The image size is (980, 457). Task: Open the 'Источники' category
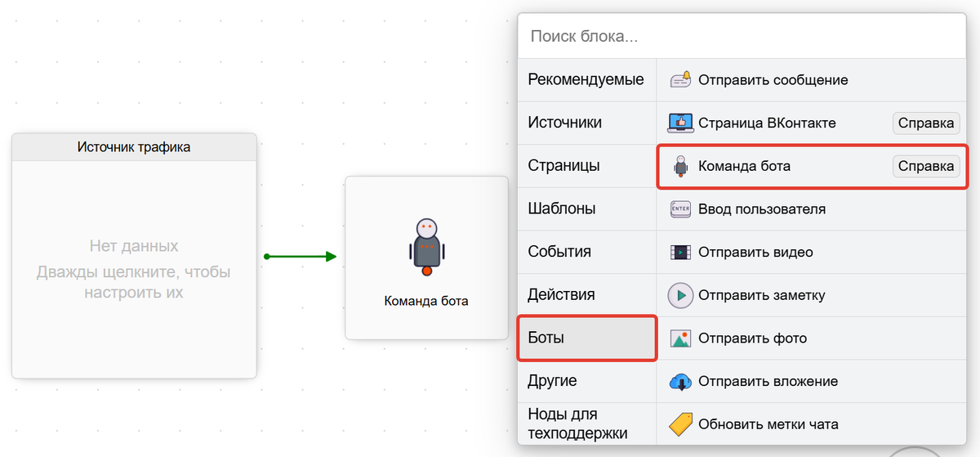coord(587,123)
